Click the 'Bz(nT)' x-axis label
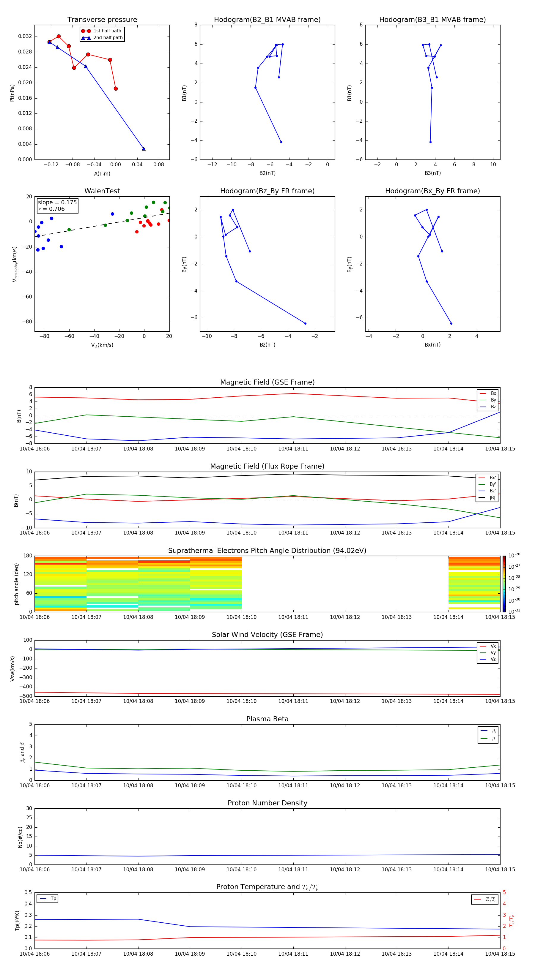Viewport: 535px width, 980px height. coord(267,345)
